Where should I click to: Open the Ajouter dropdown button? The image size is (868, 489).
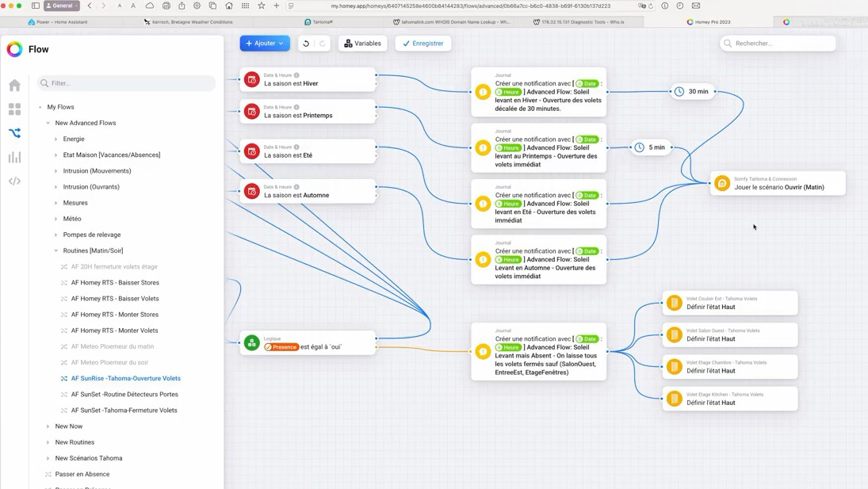[x=265, y=43]
